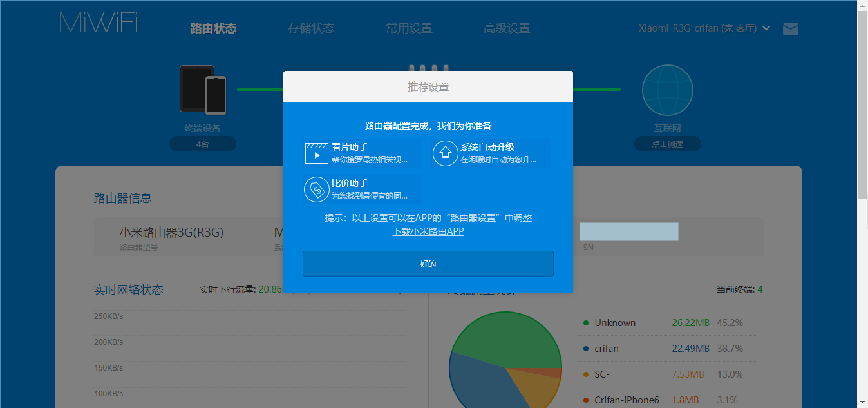Toggle the 系统自动升级 option tile

(491, 153)
